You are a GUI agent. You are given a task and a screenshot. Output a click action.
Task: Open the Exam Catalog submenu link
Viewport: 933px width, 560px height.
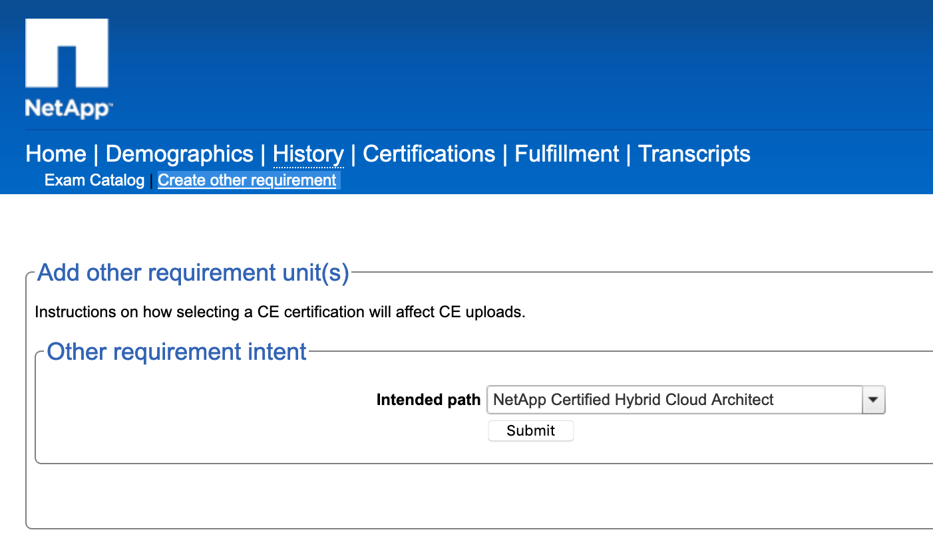(x=94, y=180)
